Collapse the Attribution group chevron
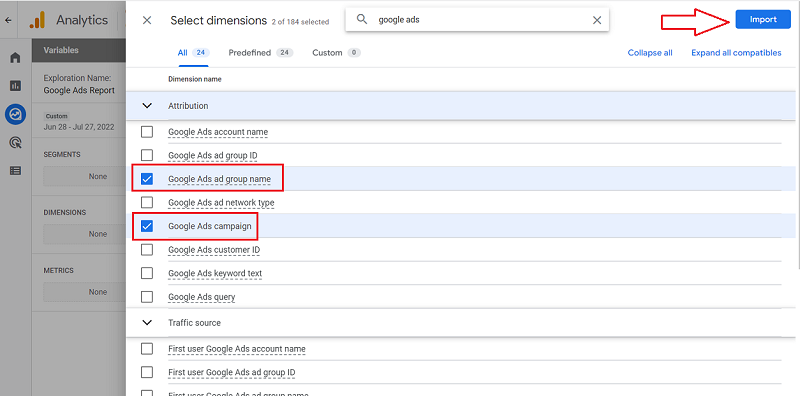Image resolution: width=800 pixels, height=396 pixels. [x=147, y=106]
